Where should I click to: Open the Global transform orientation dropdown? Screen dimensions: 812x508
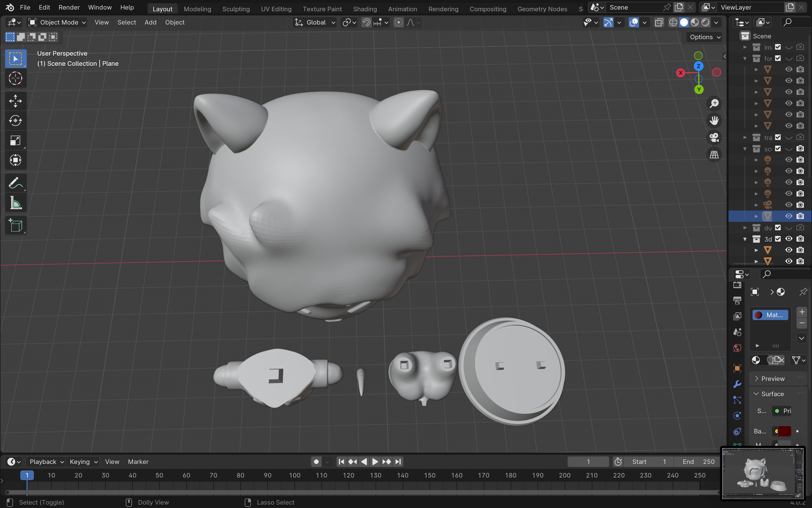[314, 23]
